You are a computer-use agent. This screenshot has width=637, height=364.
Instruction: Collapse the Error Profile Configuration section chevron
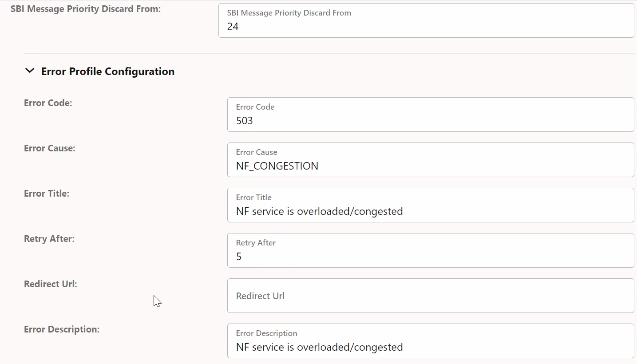coord(29,70)
